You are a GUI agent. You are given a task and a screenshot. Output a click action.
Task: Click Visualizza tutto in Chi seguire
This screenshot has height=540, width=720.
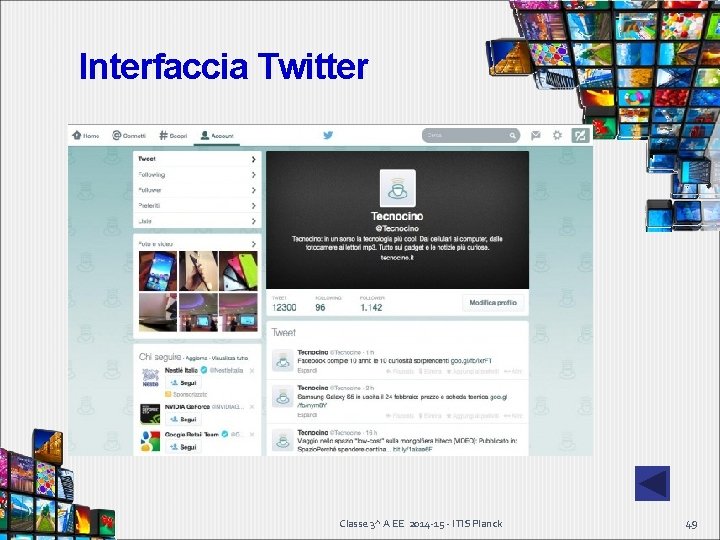(230, 358)
